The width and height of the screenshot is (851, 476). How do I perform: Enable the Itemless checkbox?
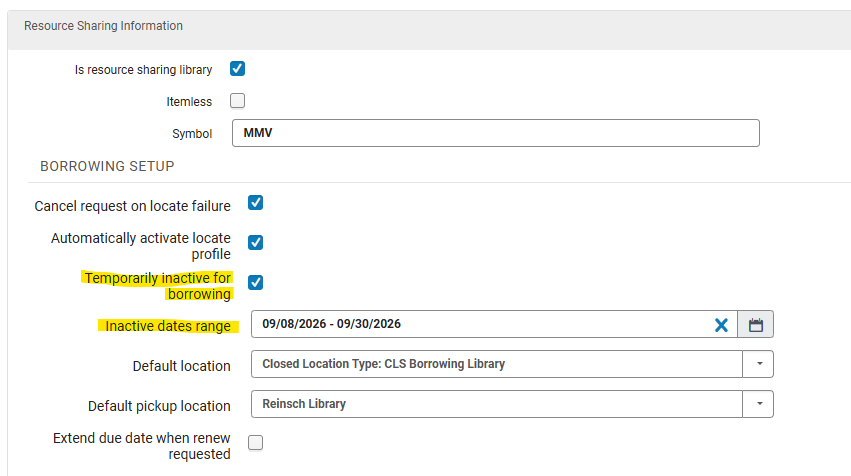tap(237, 101)
